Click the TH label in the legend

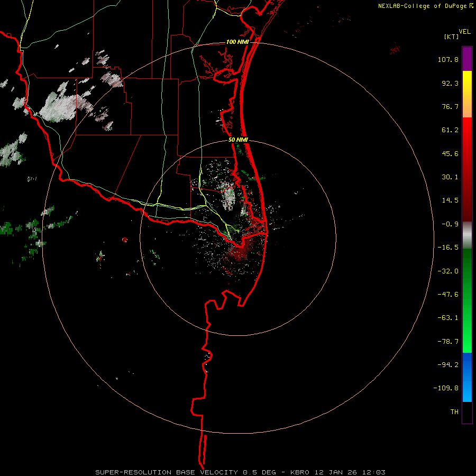[454, 412]
